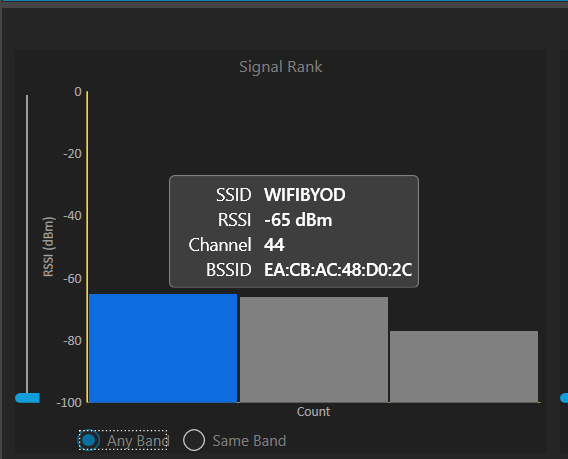Click the BSSID EA:CB:AC:48:D0:2C value
568x459 pixels.
[338, 270]
